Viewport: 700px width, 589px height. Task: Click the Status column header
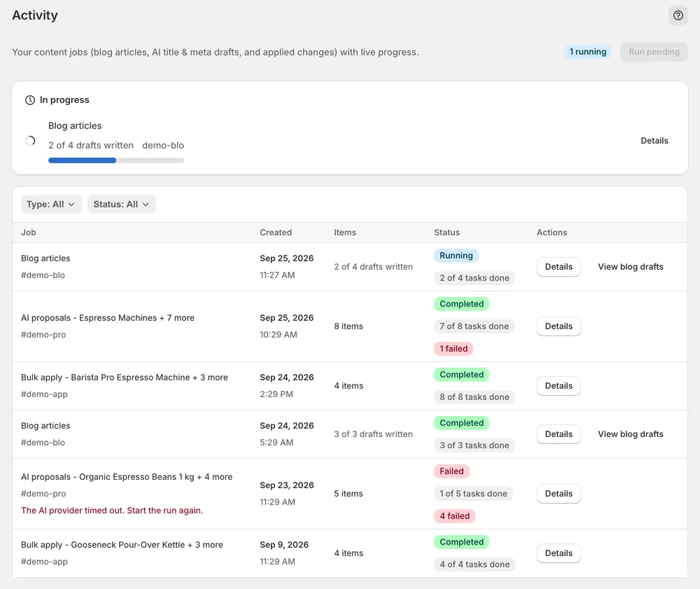click(x=447, y=233)
